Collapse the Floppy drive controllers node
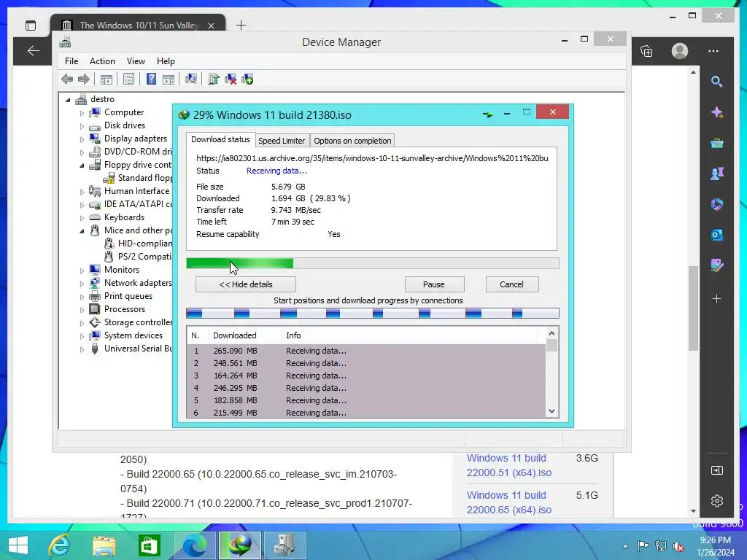 [82, 166]
